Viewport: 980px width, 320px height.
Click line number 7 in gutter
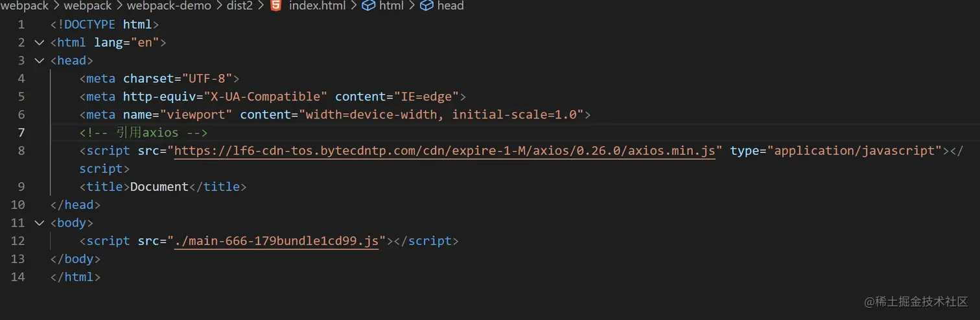21,133
